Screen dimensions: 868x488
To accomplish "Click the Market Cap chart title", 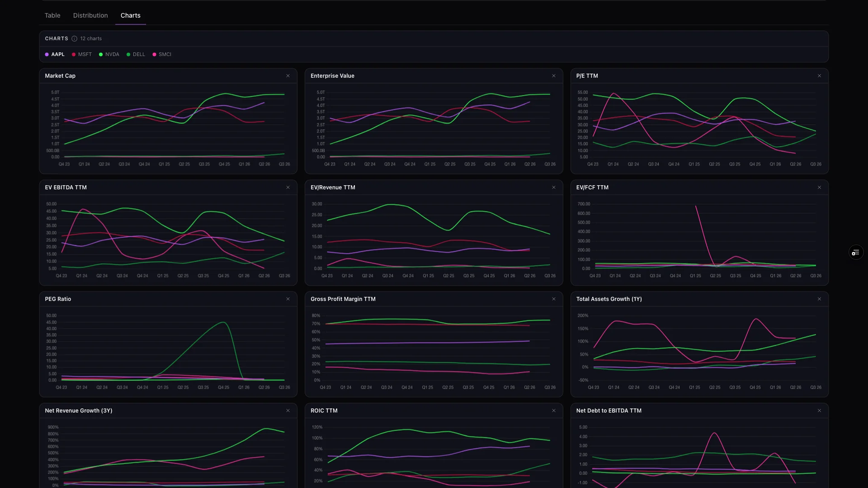I will pos(60,76).
